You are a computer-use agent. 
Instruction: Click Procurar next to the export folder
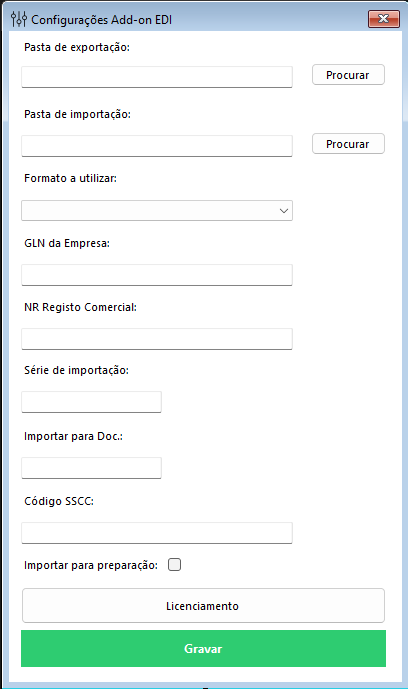tap(348, 75)
